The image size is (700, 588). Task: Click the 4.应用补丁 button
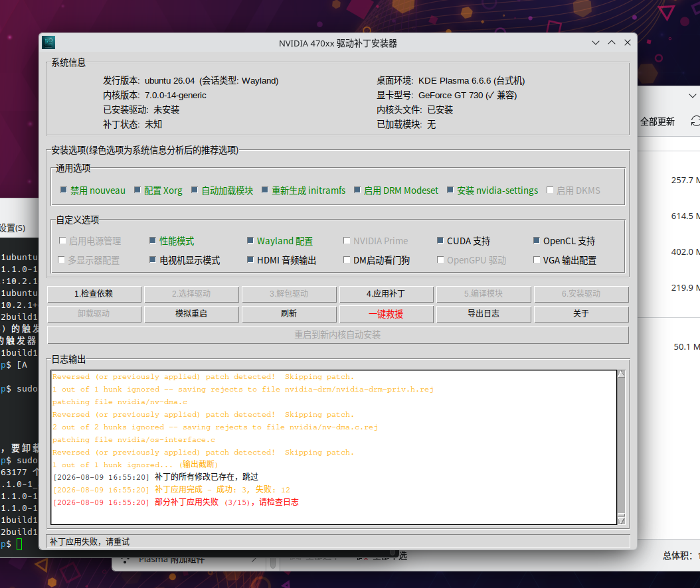pyautogui.click(x=386, y=294)
